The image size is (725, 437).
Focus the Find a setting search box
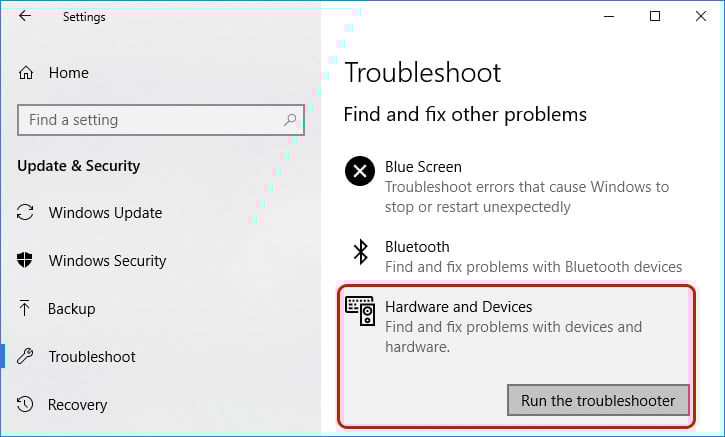[x=150, y=120]
